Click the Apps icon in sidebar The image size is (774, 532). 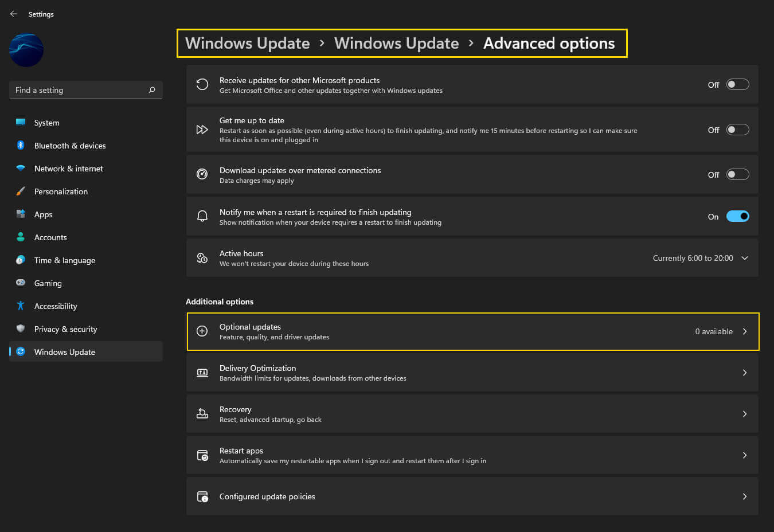coord(21,214)
